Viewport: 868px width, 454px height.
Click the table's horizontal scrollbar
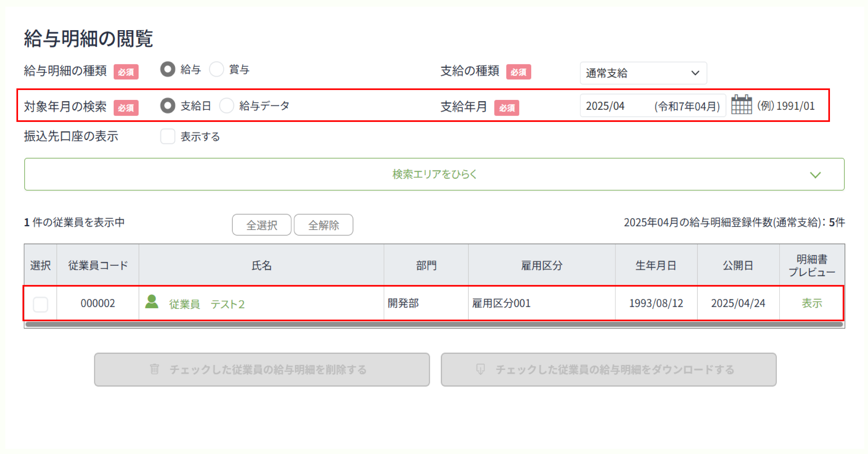(x=434, y=324)
